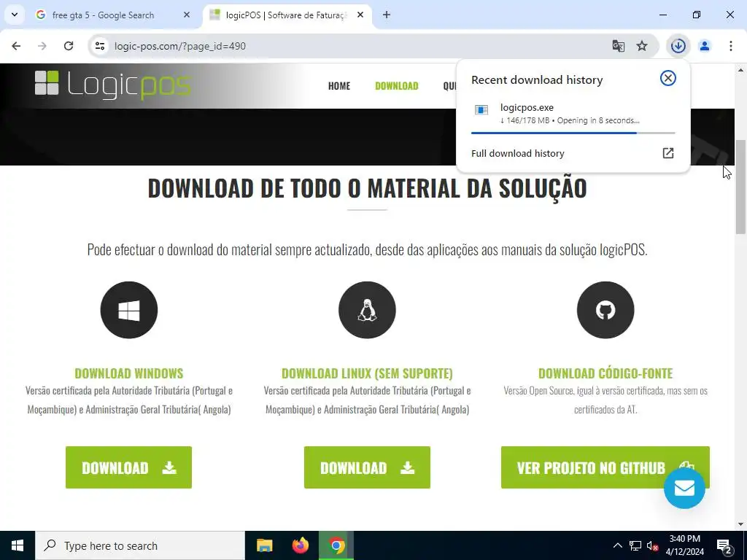Screen dimensions: 747x560
Task: Open full download history external link icon
Action: point(668,153)
